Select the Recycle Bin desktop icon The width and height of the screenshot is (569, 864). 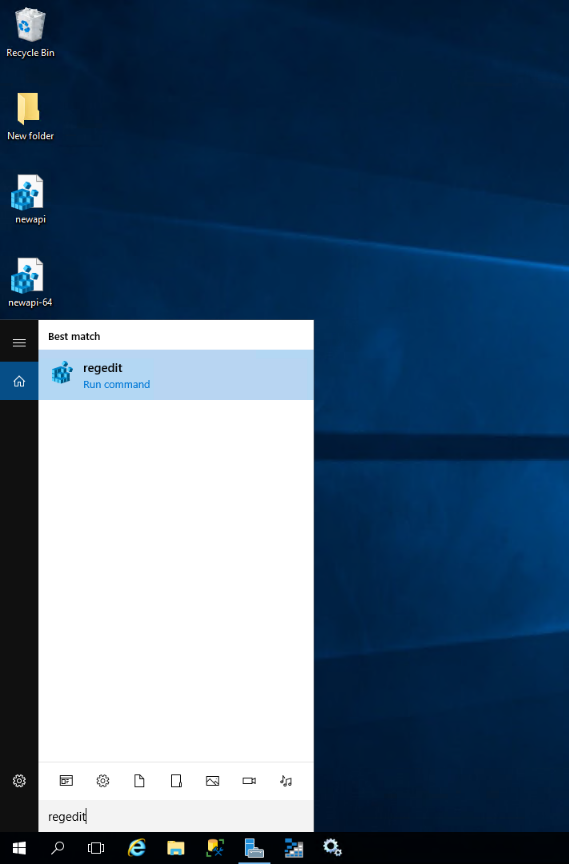[30, 33]
